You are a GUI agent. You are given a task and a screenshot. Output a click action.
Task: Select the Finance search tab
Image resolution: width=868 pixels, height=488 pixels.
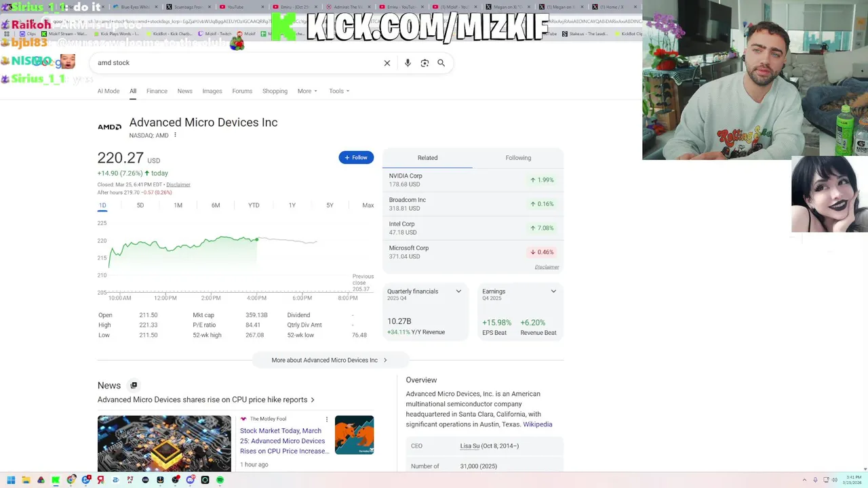(x=157, y=91)
